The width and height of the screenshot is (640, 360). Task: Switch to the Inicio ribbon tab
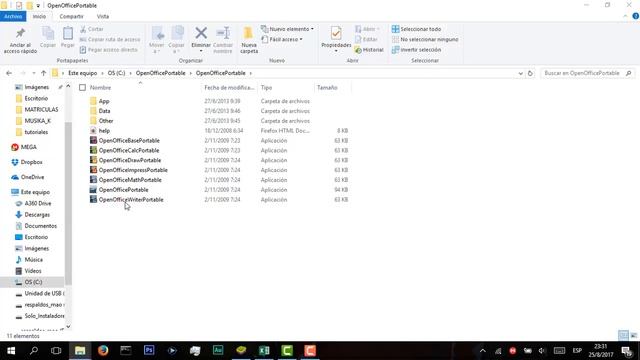[x=39, y=16]
